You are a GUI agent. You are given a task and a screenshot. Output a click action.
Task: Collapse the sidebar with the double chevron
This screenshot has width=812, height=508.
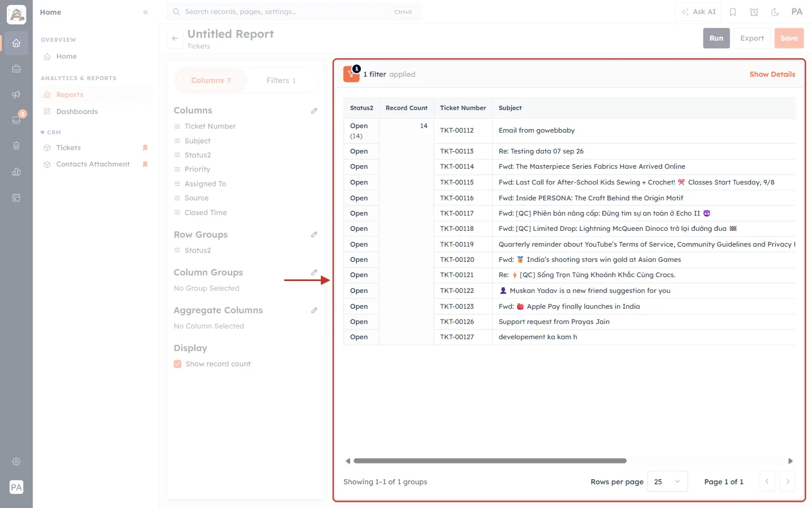(145, 12)
